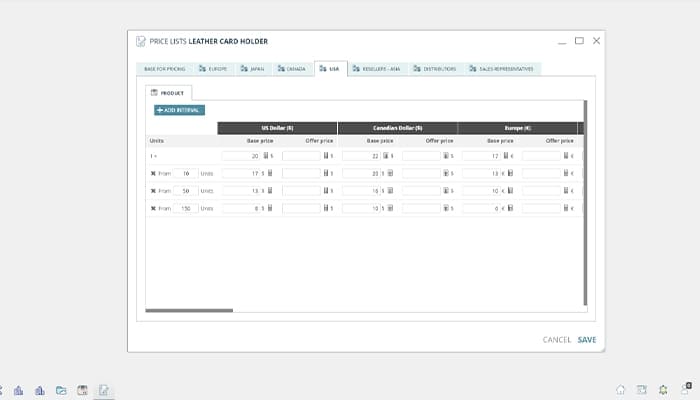Save the price list changes
This screenshot has width=700, height=400.
[x=586, y=340]
